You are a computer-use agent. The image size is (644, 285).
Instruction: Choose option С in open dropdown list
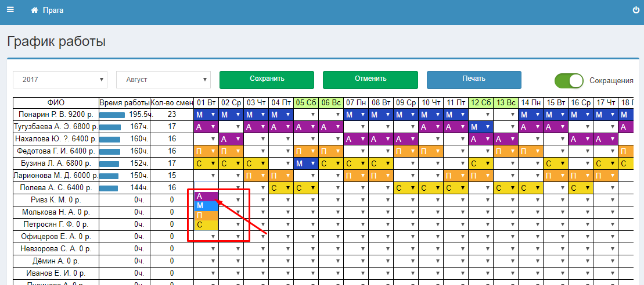click(206, 225)
